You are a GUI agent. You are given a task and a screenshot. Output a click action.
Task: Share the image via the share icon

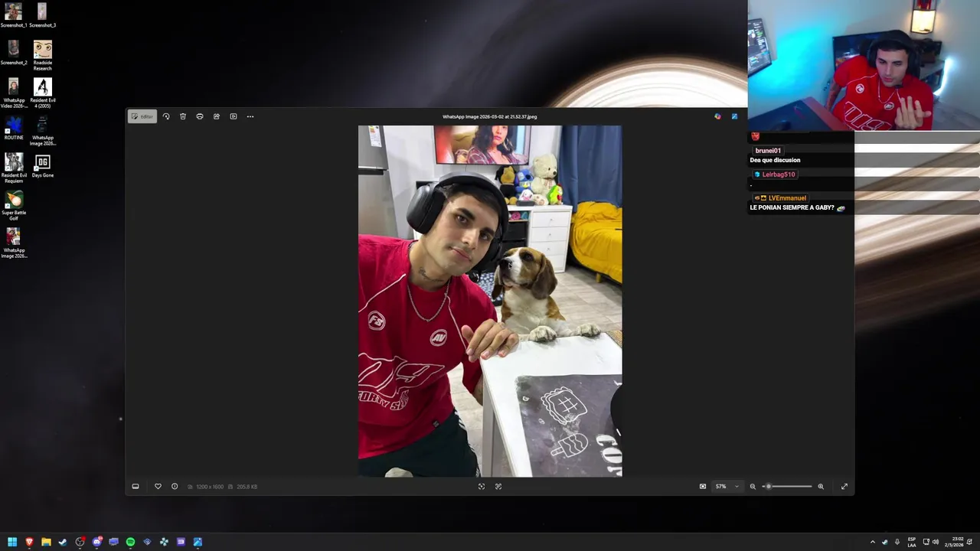click(217, 116)
